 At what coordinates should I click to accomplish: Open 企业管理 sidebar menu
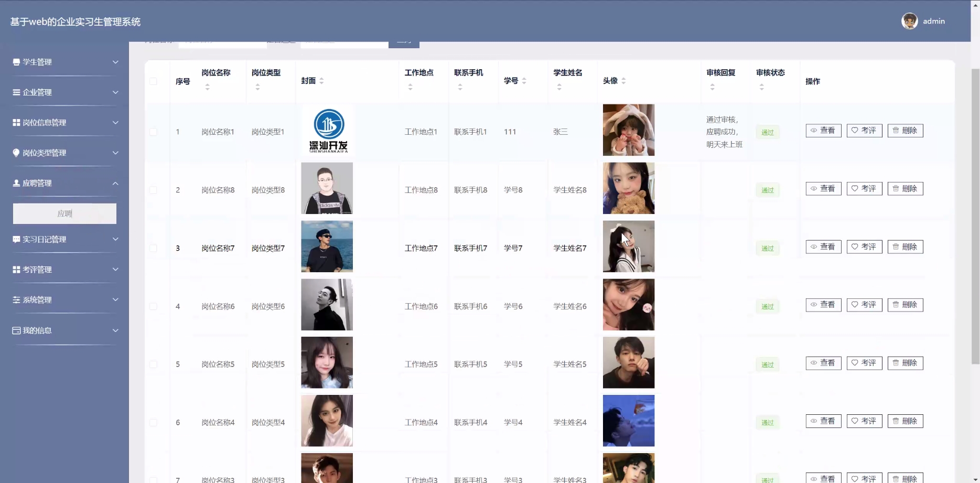click(64, 92)
